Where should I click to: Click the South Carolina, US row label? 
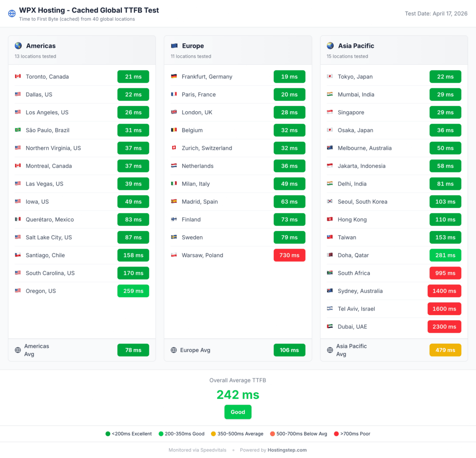click(x=50, y=273)
